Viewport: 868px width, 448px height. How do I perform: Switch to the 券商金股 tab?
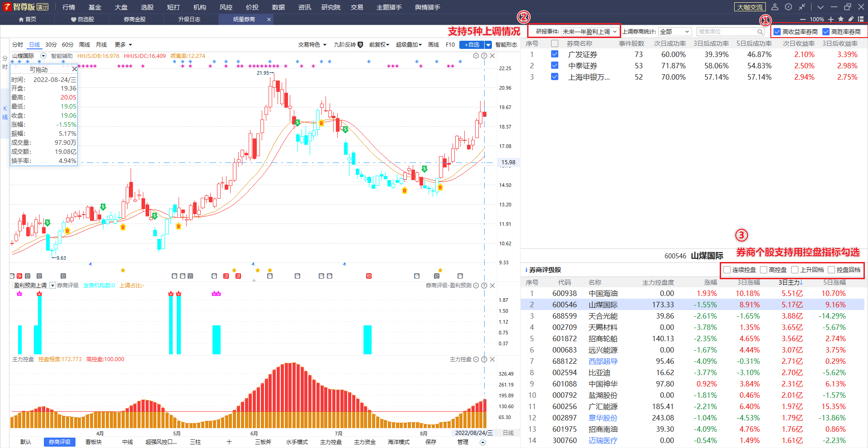pyautogui.click(x=135, y=19)
